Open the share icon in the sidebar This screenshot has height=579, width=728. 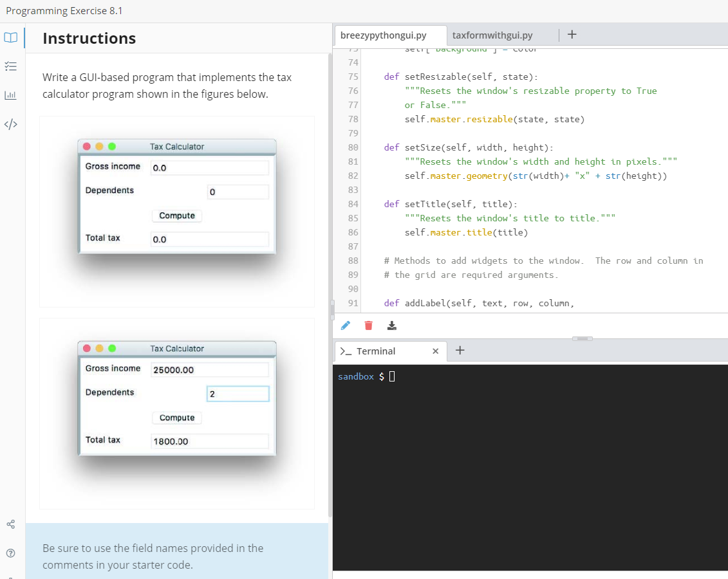point(10,524)
